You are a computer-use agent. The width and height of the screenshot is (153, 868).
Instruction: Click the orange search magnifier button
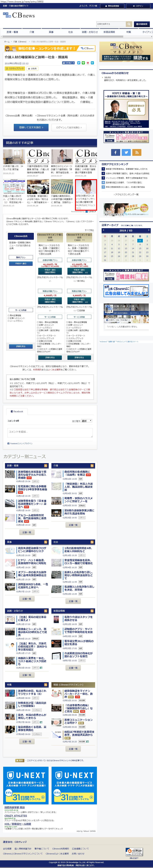pos(129,24)
